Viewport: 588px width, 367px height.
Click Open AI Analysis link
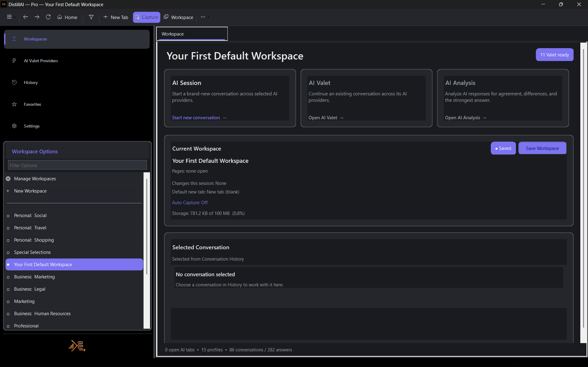pyautogui.click(x=466, y=118)
